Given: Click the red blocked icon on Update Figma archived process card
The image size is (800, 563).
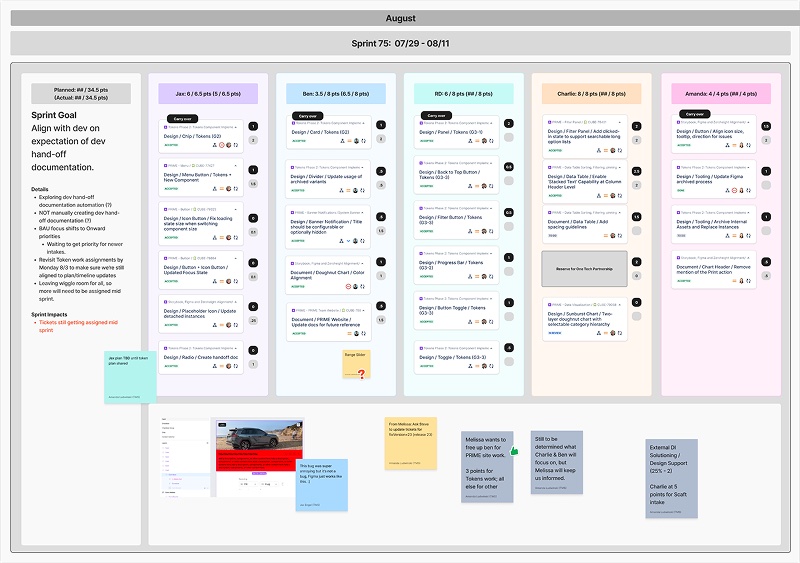Looking at the screenshot, I should point(735,190).
